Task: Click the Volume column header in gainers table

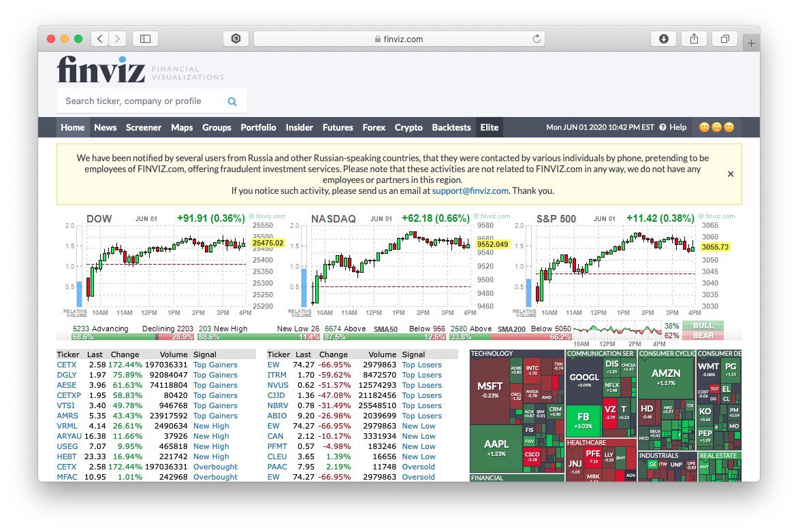Action: coord(174,354)
